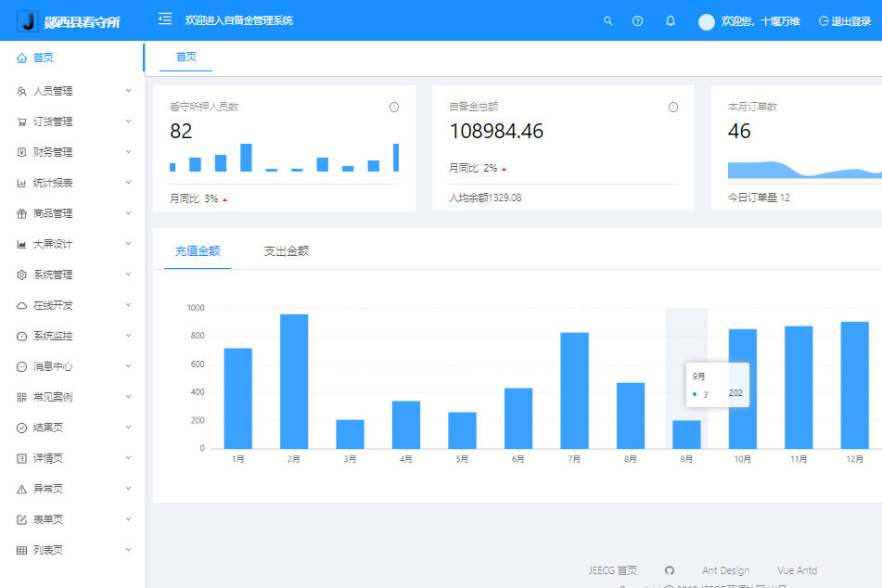The height and width of the screenshot is (588, 882).
Task: Expand the 在线开发 menu chevron
Action: pyautogui.click(x=128, y=305)
